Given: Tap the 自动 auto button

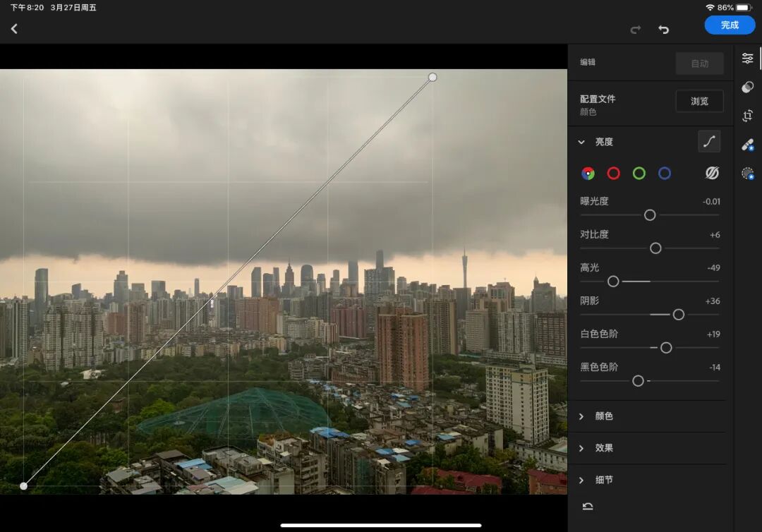Looking at the screenshot, I should [699, 64].
